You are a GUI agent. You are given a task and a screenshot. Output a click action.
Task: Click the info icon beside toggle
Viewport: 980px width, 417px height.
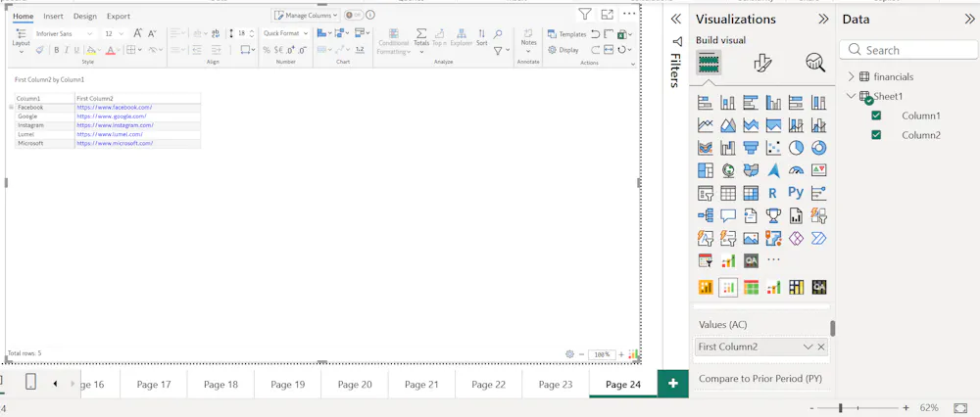370,15
